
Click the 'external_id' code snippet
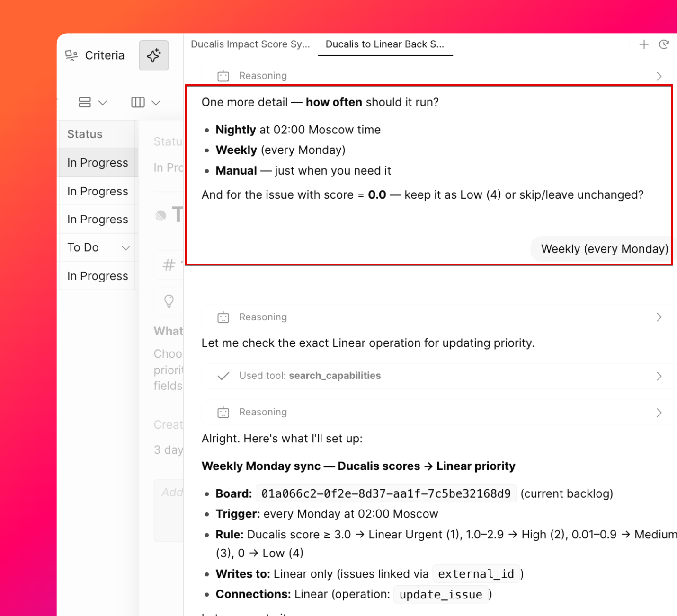[x=476, y=574]
